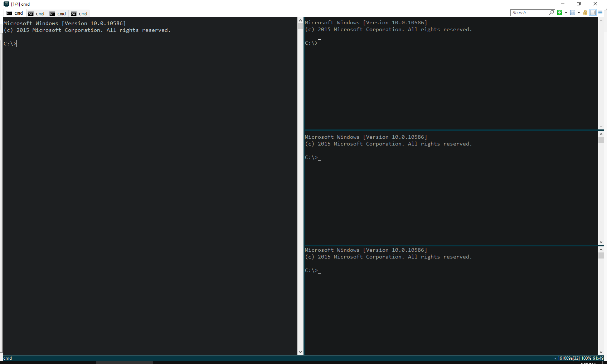This screenshot has height=364, width=607.
Task: Switch to the fourth cmd tab
Action: [x=79, y=14]
